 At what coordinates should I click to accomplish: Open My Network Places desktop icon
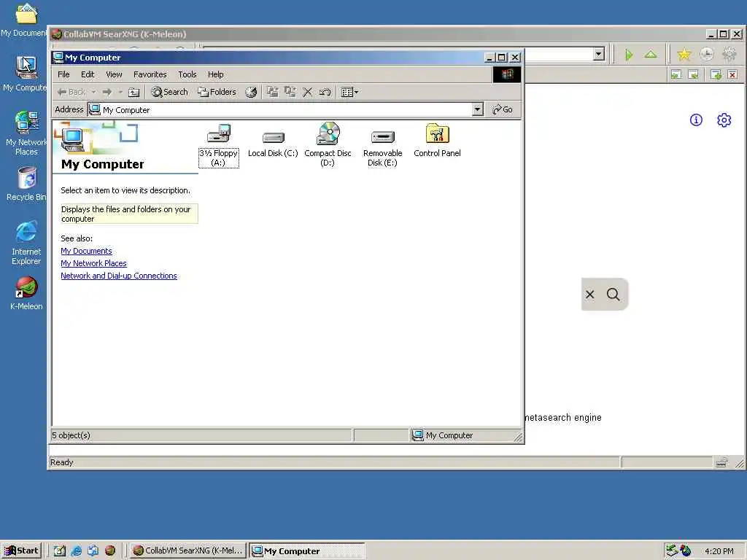pyautogui.click(x=26, y=133)
